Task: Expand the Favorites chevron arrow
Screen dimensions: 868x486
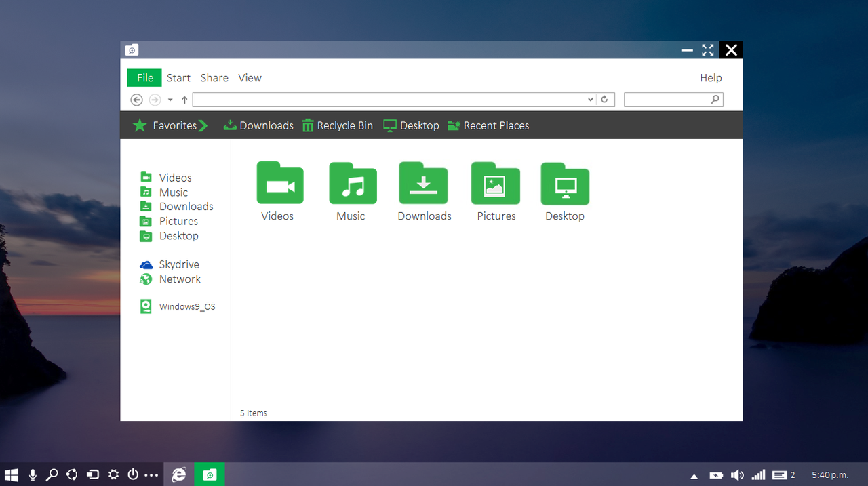Action: tap(203, 125)
